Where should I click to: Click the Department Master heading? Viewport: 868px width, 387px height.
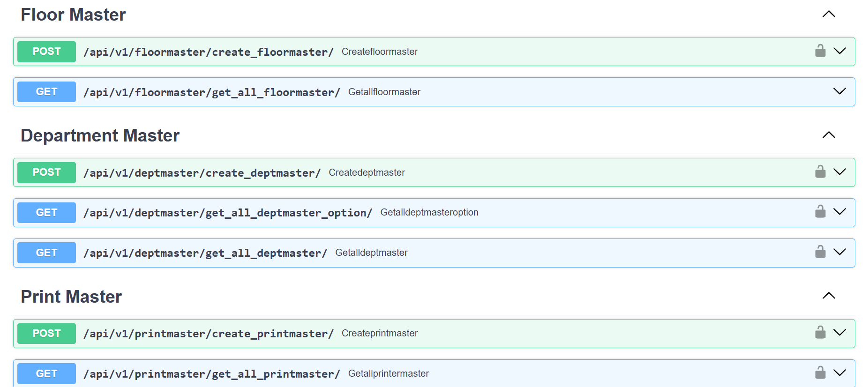pyautogui.click(x=100, y=135)
